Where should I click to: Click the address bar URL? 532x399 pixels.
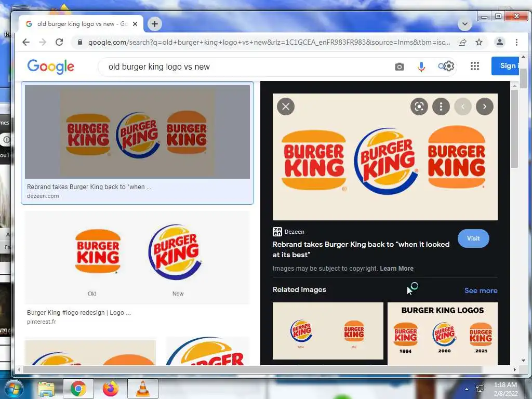coord(269,43)
